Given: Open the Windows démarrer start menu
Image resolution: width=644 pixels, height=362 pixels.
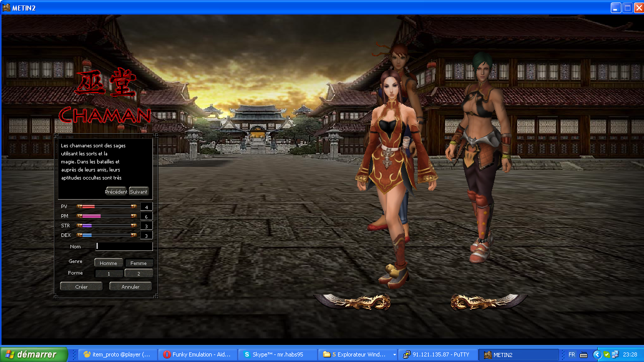Looking at the screenshot, I should (x=34, y=354).
